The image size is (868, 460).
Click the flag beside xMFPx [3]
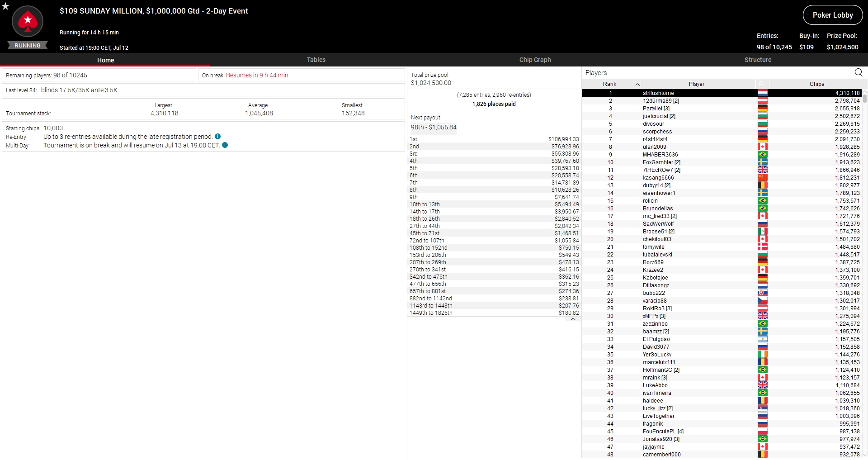pos(762,316)
